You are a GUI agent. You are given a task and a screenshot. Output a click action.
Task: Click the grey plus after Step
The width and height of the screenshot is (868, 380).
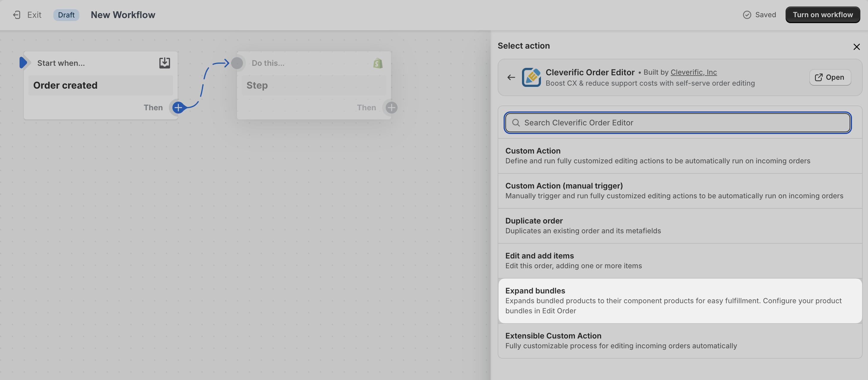(391, 108)
